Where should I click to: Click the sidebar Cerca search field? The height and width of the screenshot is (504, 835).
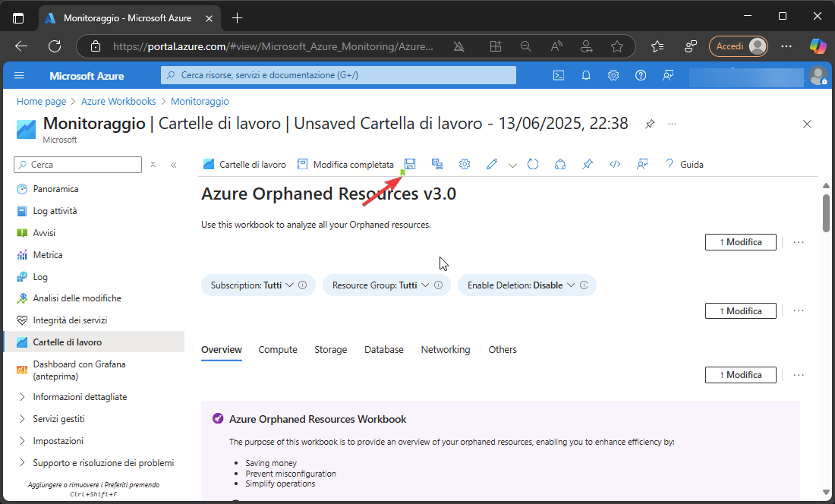(x=83, y=164)
